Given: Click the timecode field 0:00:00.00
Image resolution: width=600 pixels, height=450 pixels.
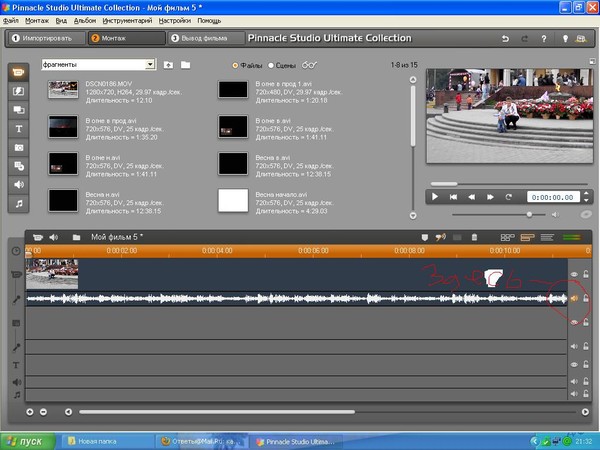Looking at the screenshot, I should pos(553,197).
